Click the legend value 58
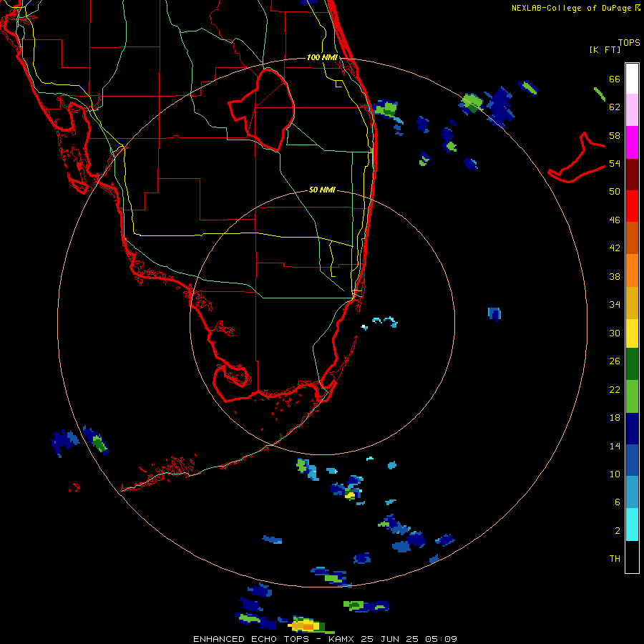644x644 pixels. [615, 135]
